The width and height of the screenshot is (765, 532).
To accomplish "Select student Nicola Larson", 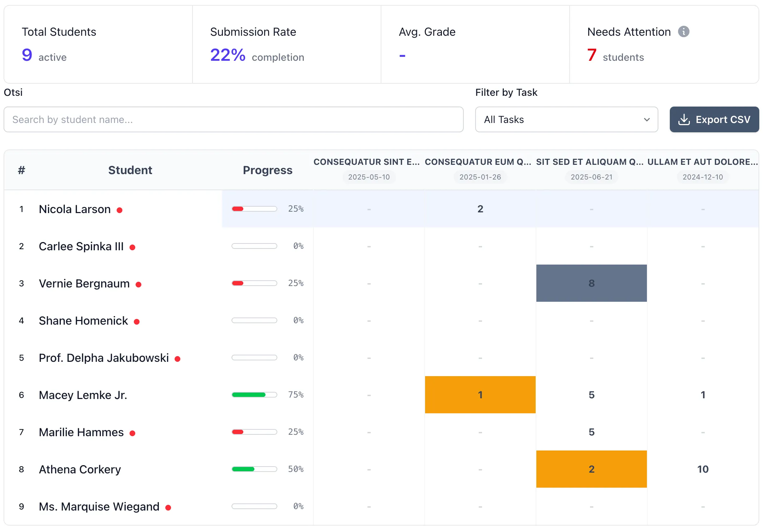I will (75, 209).
